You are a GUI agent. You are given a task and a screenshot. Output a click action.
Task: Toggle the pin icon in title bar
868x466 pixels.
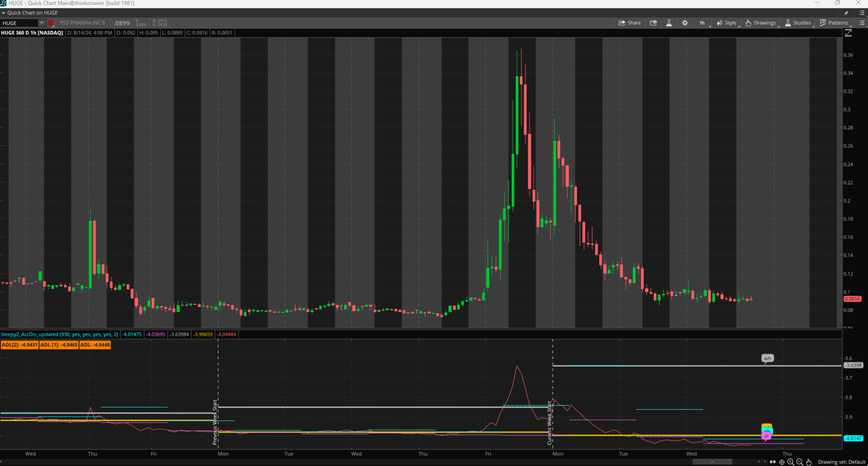click(846, 13)
